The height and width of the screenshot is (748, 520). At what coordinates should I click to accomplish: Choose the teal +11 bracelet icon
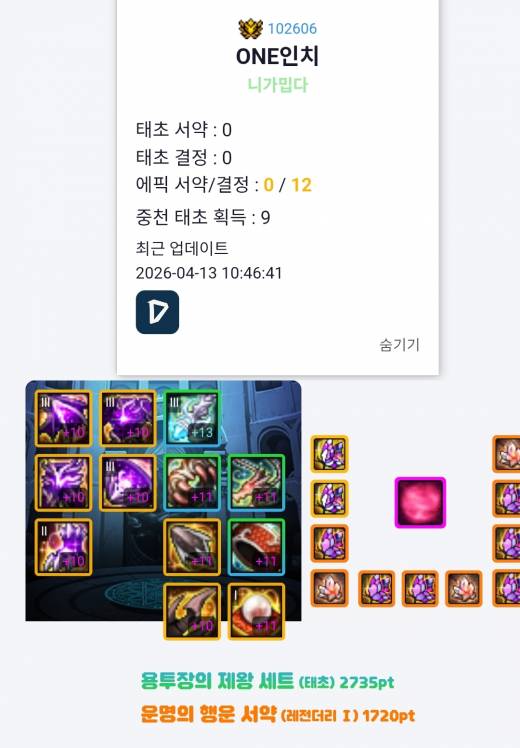(x=257, y=482)
